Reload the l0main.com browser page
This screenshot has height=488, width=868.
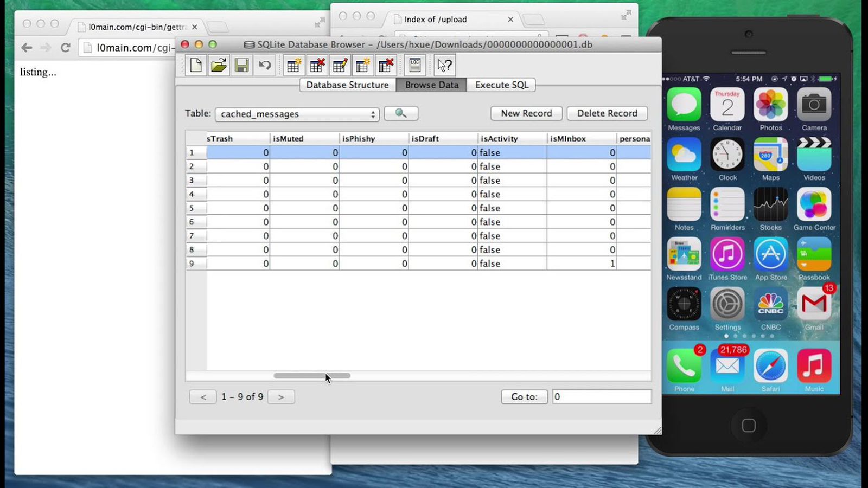click(x=66, y=48)
